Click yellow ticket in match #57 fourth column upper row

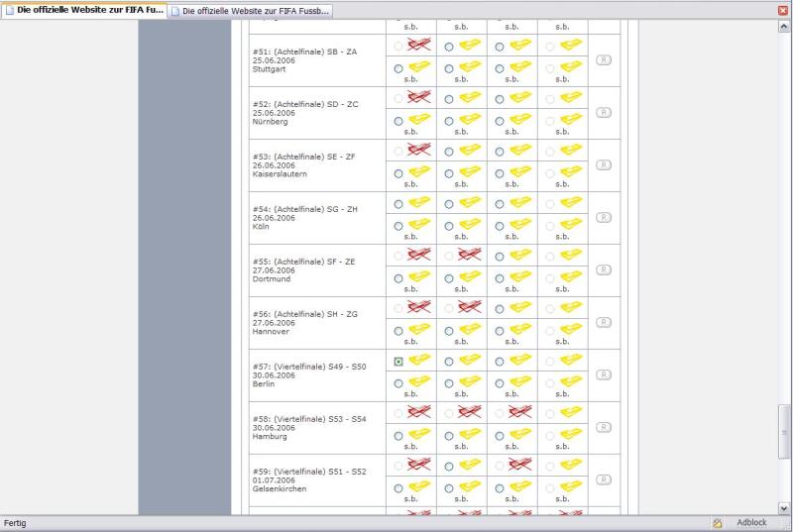tap(571, 360)
